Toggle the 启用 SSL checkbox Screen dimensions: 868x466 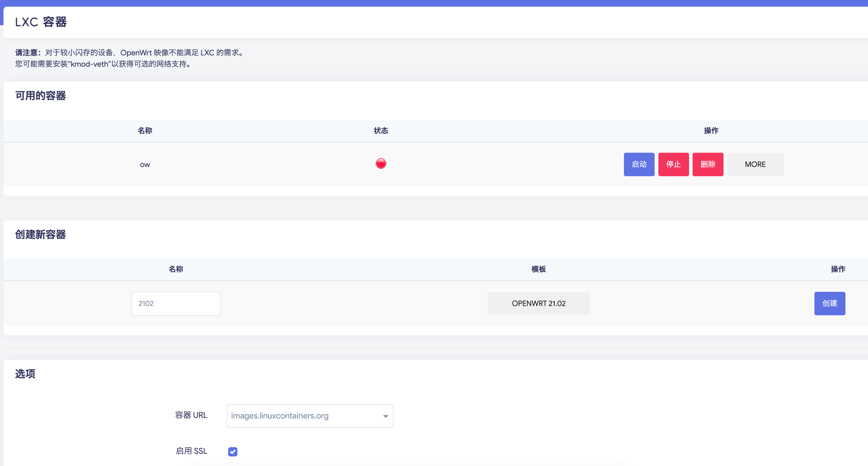click(x=232, y=452)
